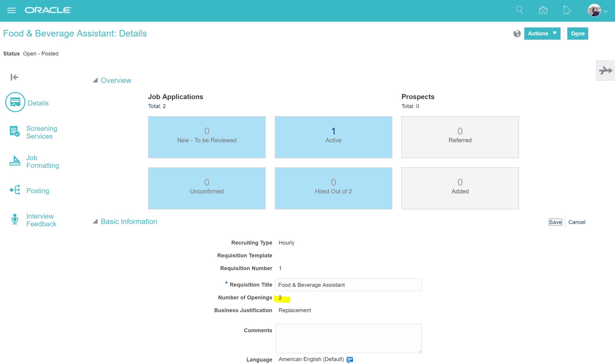
Task: Click the Screening Services icon
Action: point(14,131)
